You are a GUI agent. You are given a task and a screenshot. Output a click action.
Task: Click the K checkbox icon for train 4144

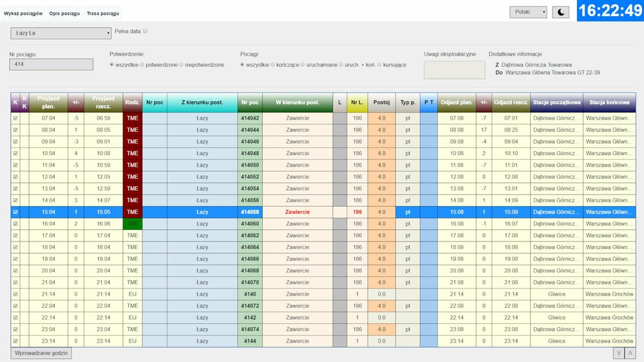[15, 341]
